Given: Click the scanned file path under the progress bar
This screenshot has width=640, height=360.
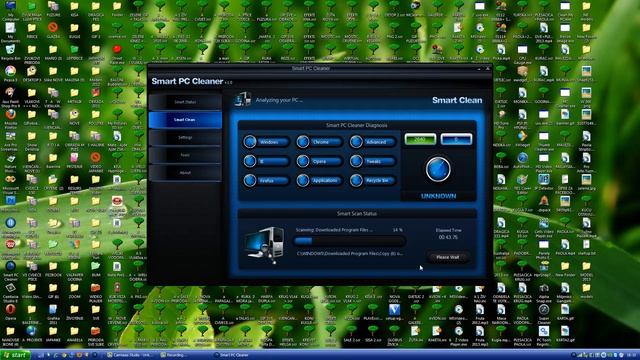Looking at the screenshot, I should [x=350, y=253].
